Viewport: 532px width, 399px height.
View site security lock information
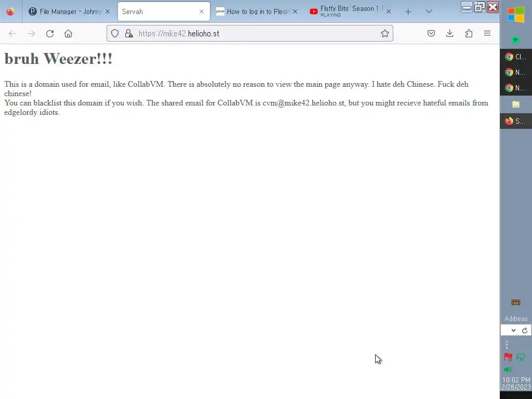point(129,33)
